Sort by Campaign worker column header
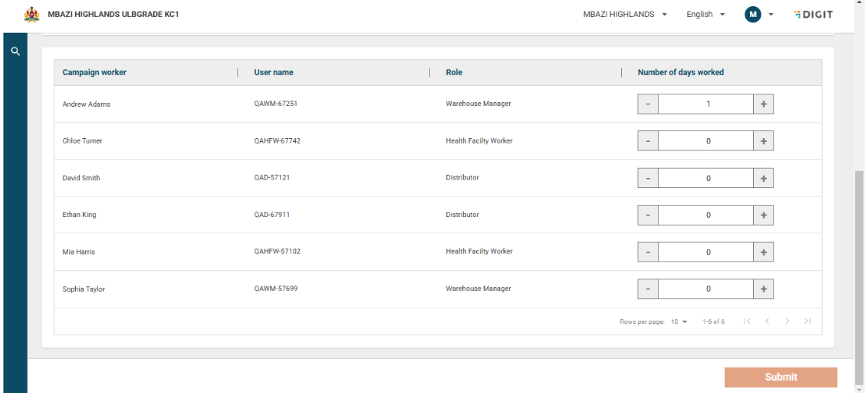868x399 pixels. [x=94, y=73]
